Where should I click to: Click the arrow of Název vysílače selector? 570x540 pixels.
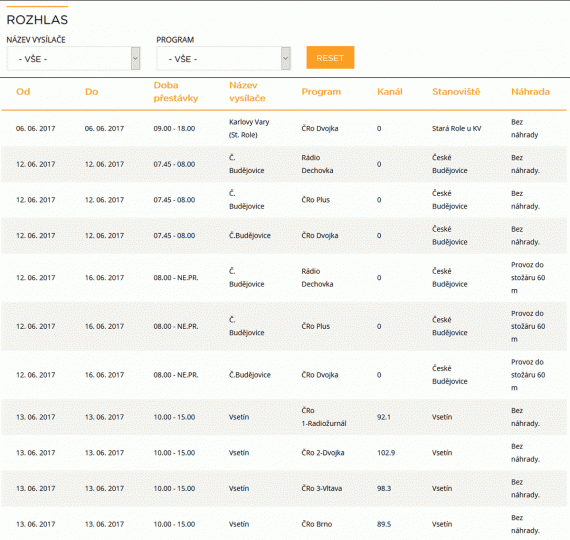(x=136, y=59)
